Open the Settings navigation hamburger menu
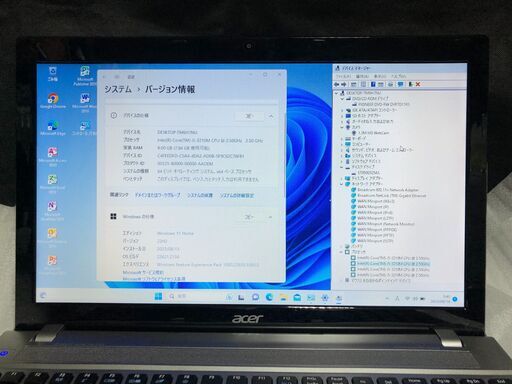 117,77
